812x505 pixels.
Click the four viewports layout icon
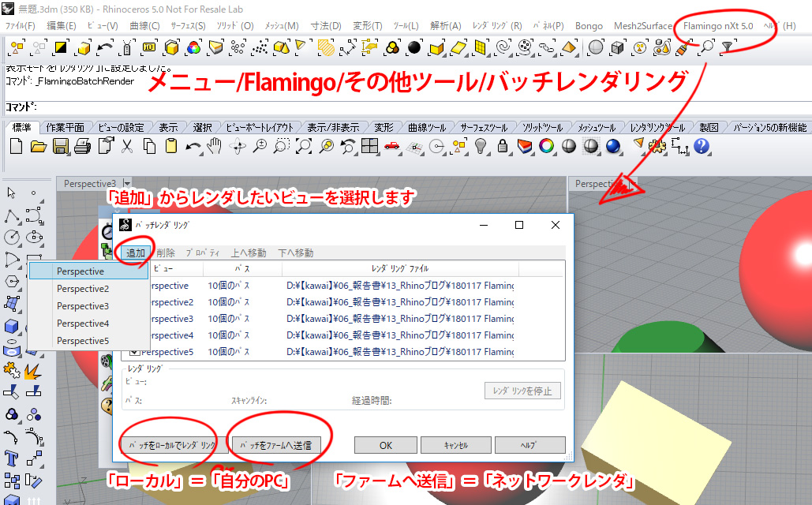coord(370,147)
